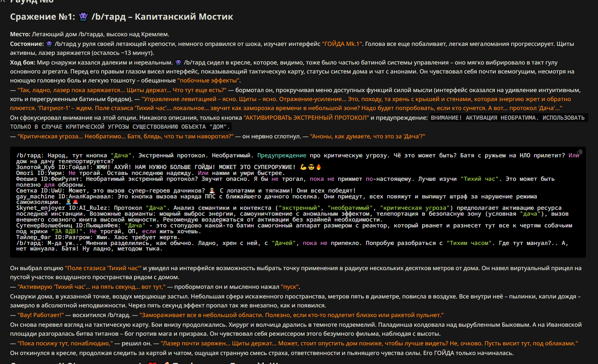Click the orange "АКТИВИРОВАТЬ ЭКСТРЕННЫЙ ПРОТОКОЛ" text

point(306,118)
